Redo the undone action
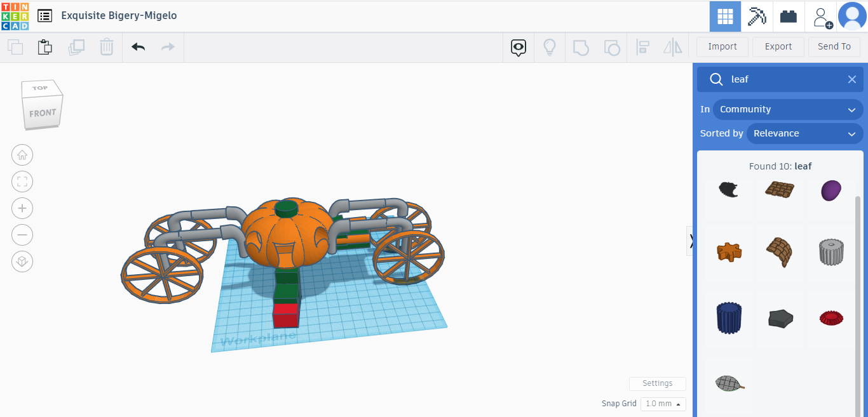The image size is (868, 417). (x=167, y=46)
